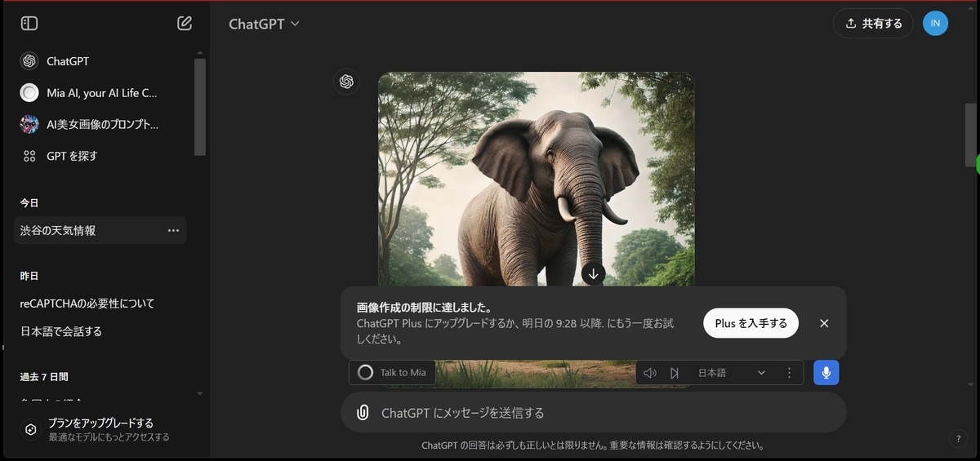The image size is (980, 461).
Task: Click the upgrade plan sparkle icon
Action: tap(30, 429)
